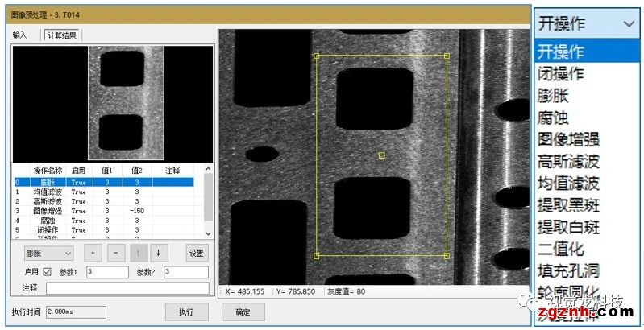
Task: Click top-left corner handle of yellow ROI
Action: pyautogui.click(x=316, y=56)
